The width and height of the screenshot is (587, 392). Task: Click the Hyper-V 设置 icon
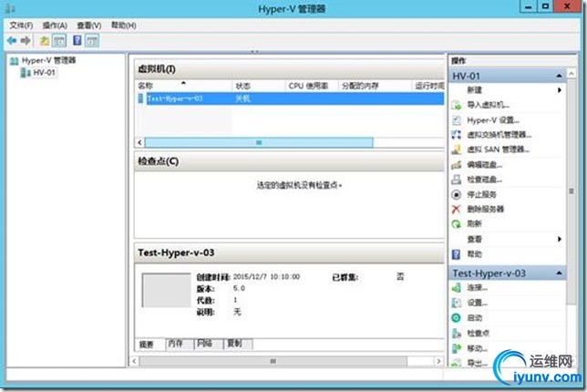tap(457, 120)
